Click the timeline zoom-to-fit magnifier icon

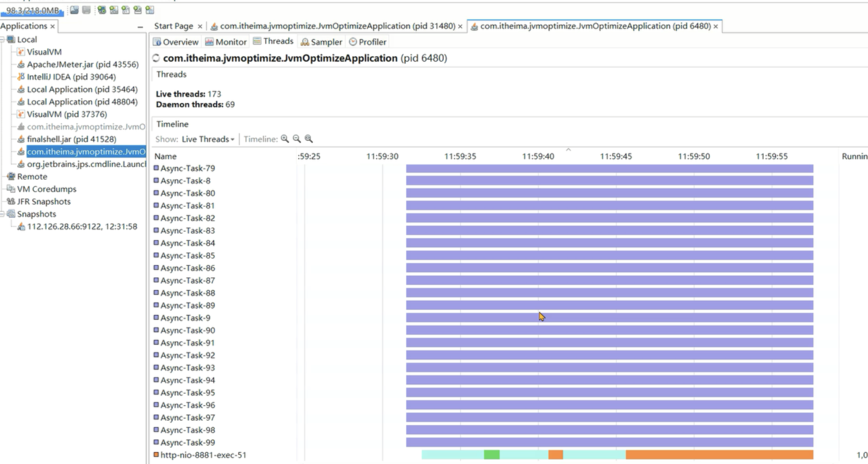(309, 139)
